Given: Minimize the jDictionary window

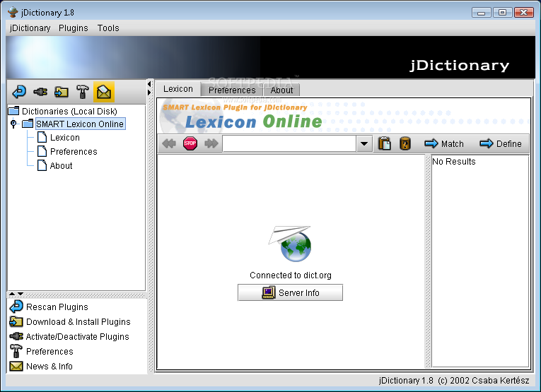Looking at the screenshot, I should (x=482, y=13).
